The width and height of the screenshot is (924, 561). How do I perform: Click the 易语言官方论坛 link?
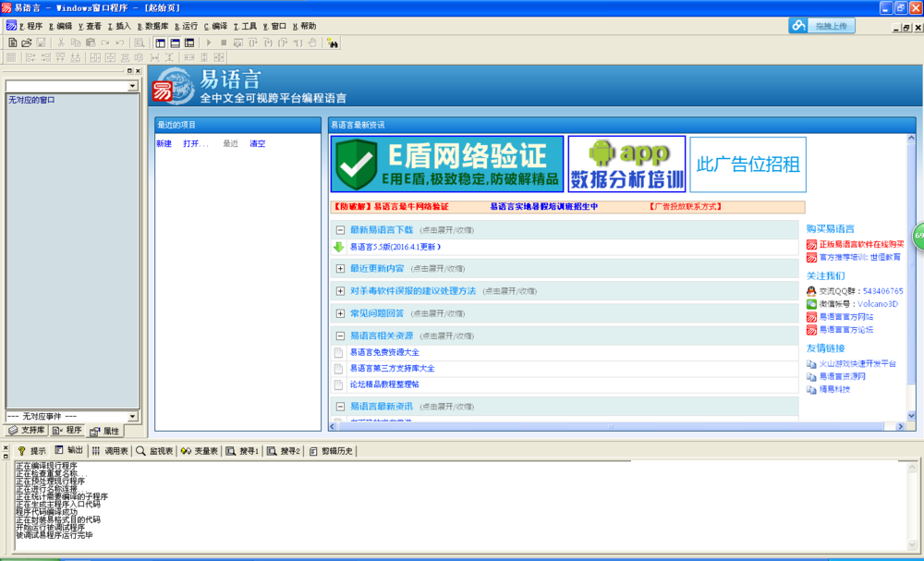[x=846, y=330]
